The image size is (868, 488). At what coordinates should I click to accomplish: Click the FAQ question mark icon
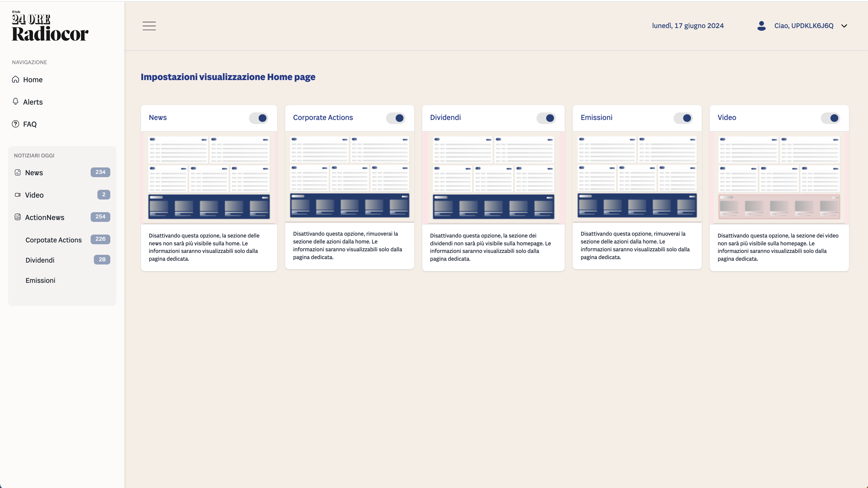click(x=15, y=124)
